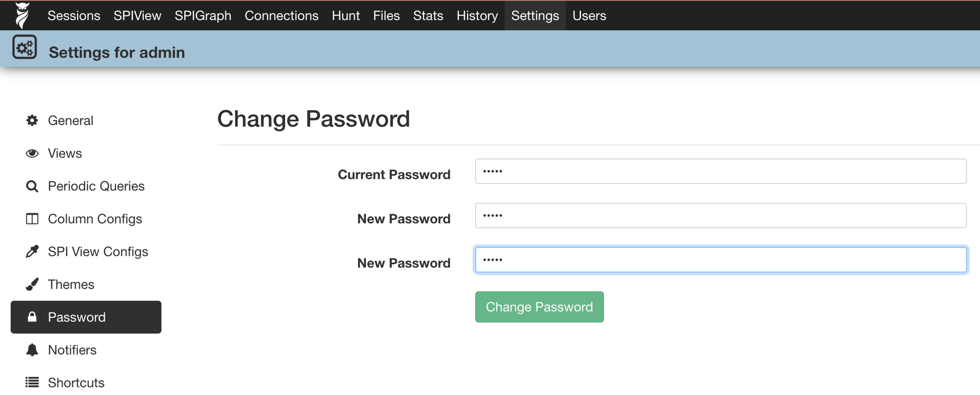Click the first New Password field
Screen dimensions: 980x395
(x=721, y=216)
